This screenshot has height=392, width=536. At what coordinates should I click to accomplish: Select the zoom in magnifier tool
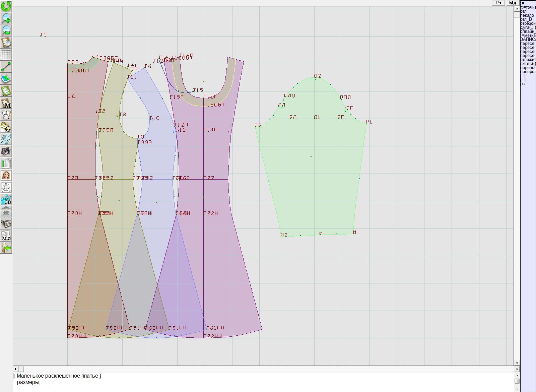[6, 18]
